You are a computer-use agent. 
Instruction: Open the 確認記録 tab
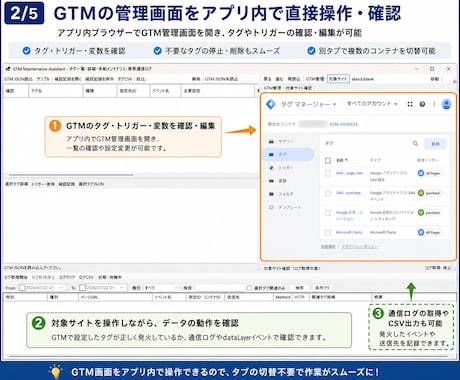[x=66, y=184]
